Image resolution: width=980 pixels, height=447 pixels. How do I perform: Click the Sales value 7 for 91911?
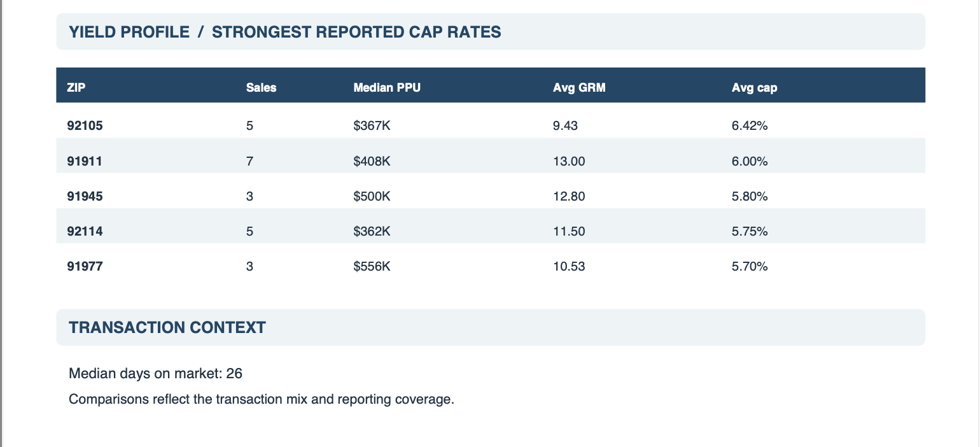point(249,162)
